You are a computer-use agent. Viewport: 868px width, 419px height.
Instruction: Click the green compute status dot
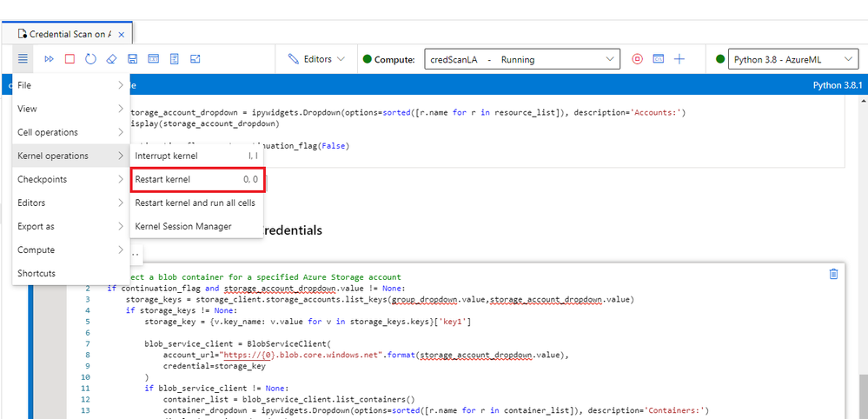pos(367,59)
